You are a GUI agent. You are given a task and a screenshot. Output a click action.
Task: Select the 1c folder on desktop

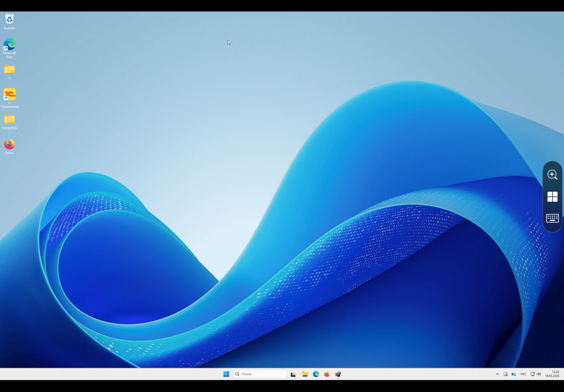(x=9, y=70)
